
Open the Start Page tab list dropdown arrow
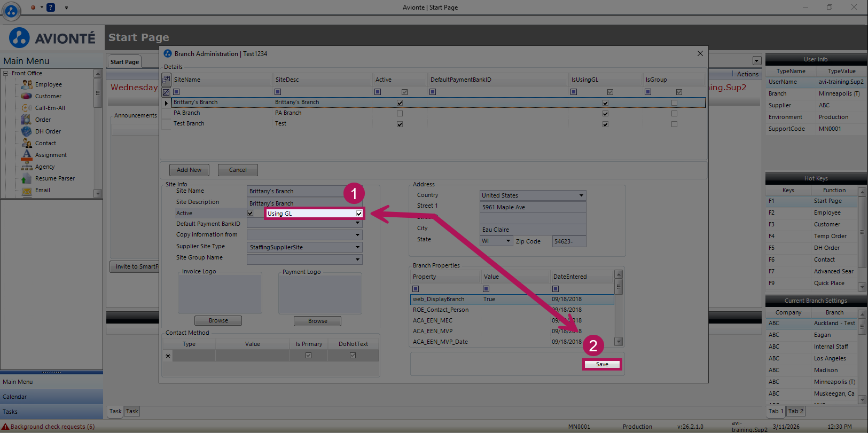(756, 61)
